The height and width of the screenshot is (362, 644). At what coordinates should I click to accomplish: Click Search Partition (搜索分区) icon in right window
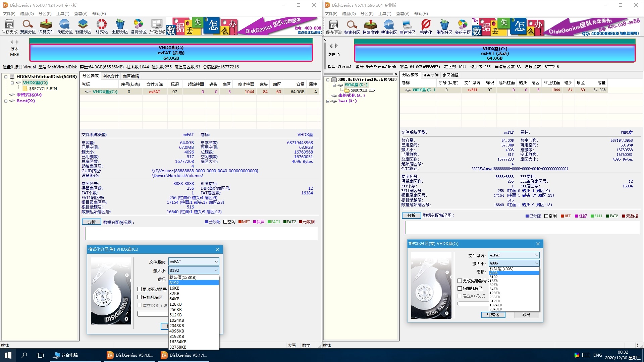tap(352, 27)
